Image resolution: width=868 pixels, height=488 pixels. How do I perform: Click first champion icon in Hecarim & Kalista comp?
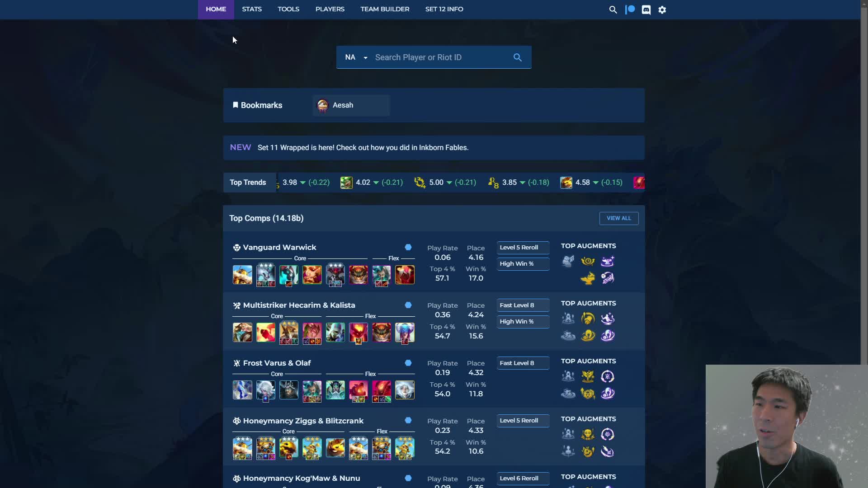242,333
